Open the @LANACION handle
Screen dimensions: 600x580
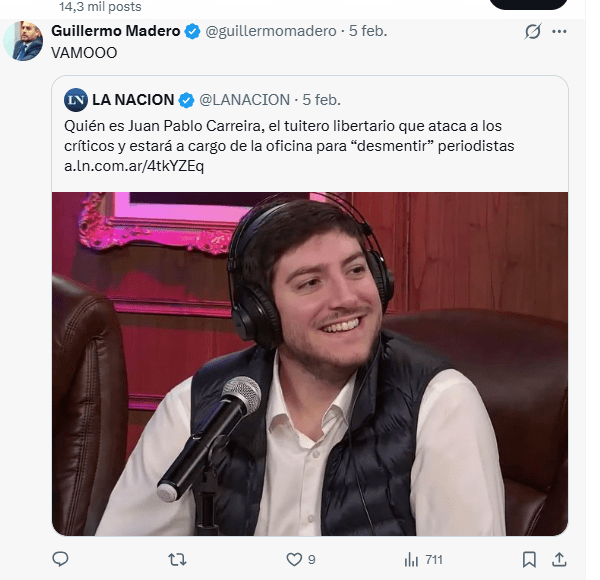coord(244,100)
